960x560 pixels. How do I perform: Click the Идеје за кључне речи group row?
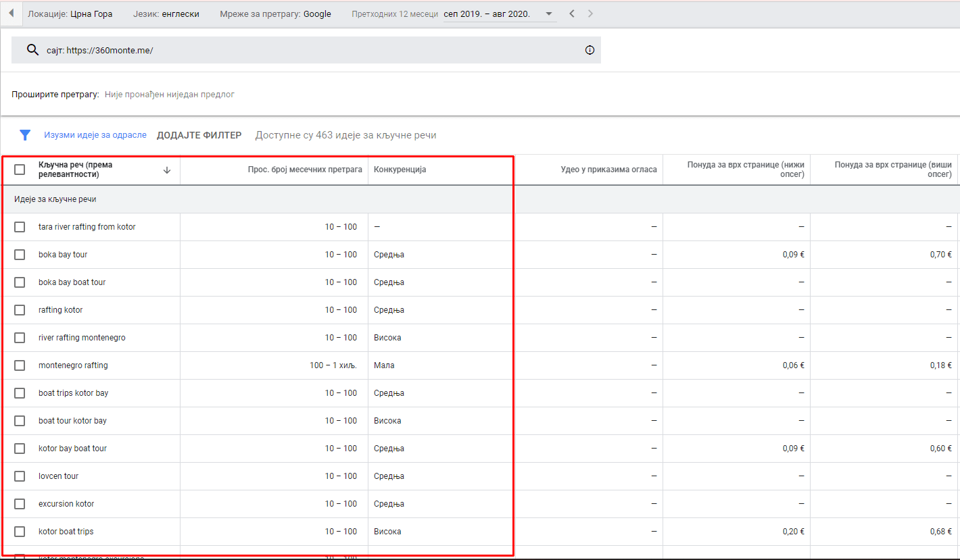(480, 199)
